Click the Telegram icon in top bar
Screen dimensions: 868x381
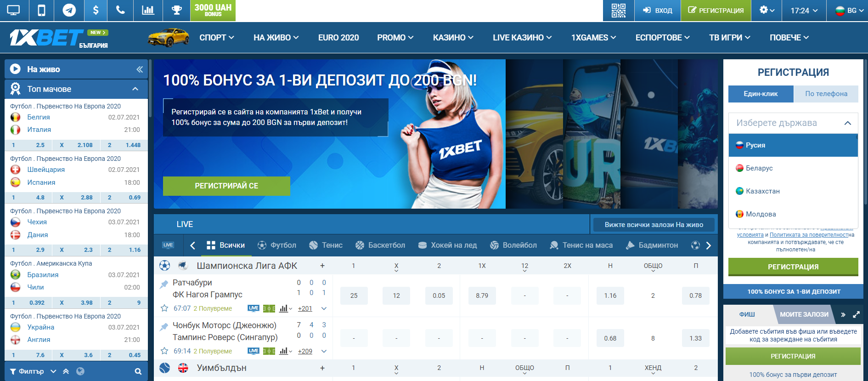pos(69,10)
